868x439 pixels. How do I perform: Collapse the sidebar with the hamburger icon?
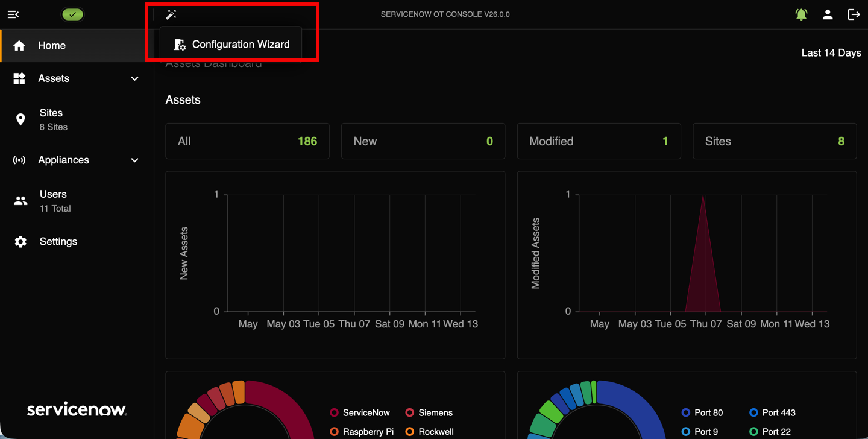(13, 14)
